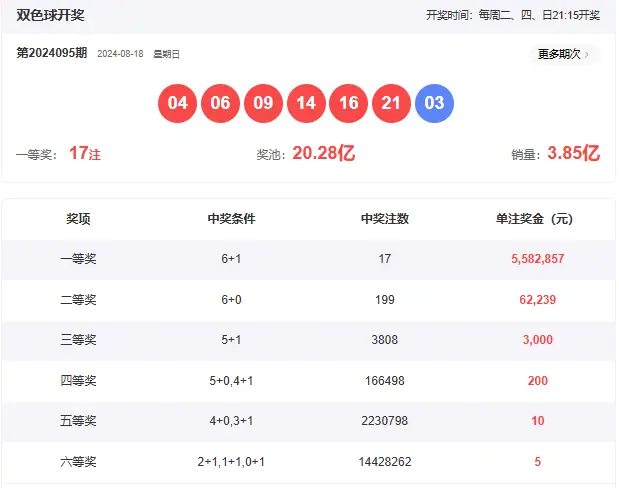Click the 销量 3.85亿 figure
The width and height of the screenshot is (619, 488).
[x=573, y=153]
